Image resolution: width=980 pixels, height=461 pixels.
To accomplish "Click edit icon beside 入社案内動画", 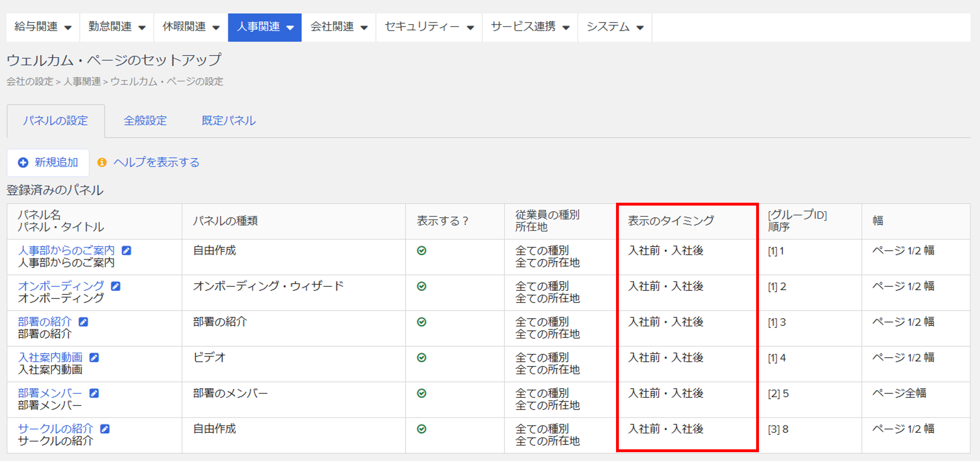I will tap(94, 358).
